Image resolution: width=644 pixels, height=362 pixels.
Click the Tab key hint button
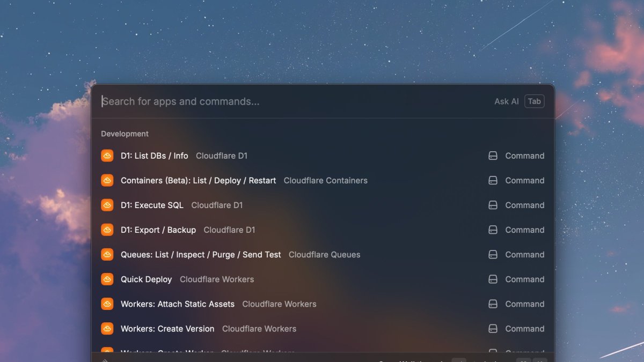coord(535,101)
